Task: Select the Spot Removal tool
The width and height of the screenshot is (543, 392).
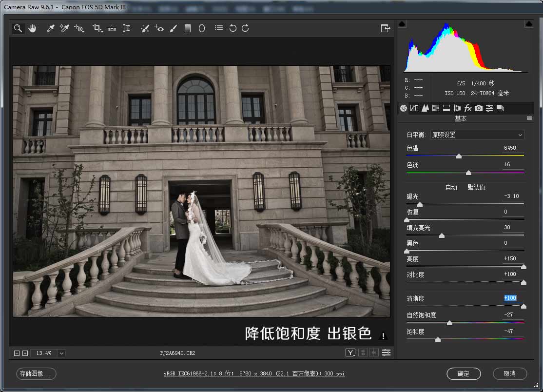Action: pyautogui.click(x=144, y=28)
